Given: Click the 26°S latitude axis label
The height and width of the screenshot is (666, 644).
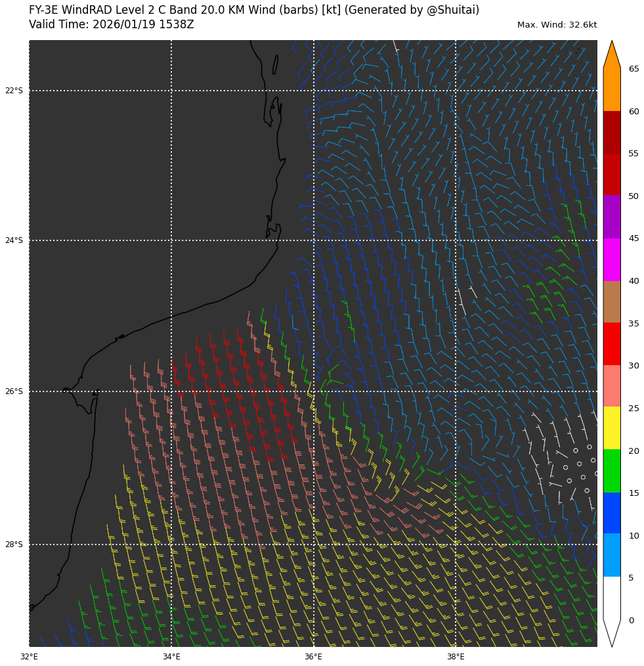Looking at the screenshot, I should click(14, 391).
